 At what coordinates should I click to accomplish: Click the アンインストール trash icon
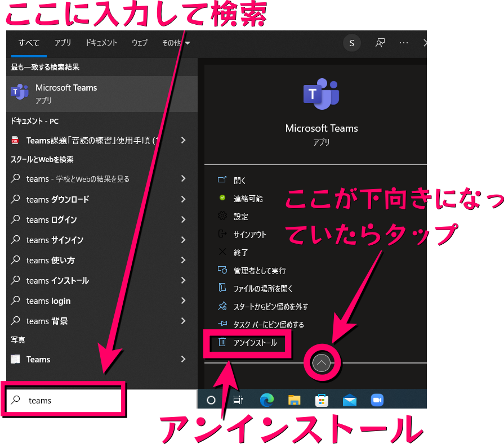click(x=222, y=342)
